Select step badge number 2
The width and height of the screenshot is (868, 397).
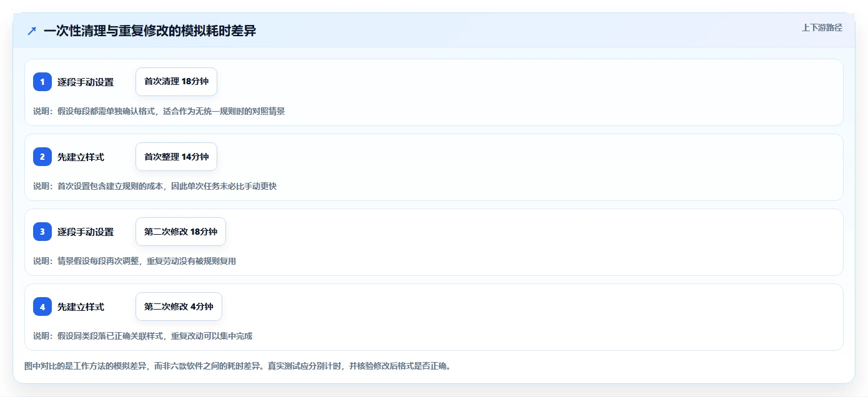pos(42,157)
